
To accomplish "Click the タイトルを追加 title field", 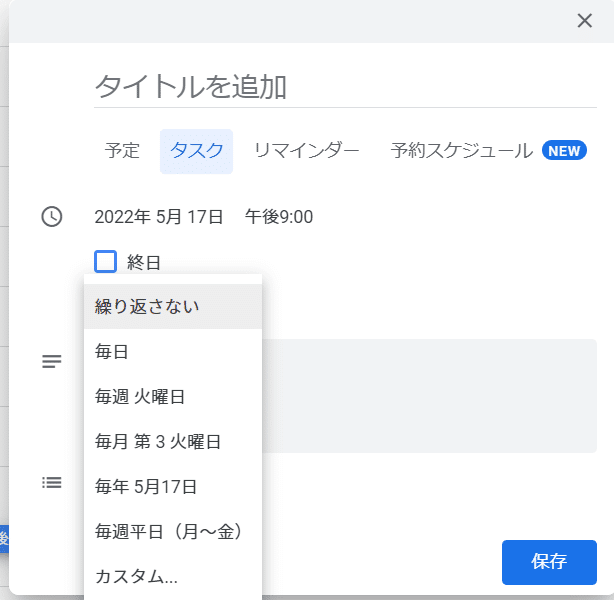I will coord(345,87).
